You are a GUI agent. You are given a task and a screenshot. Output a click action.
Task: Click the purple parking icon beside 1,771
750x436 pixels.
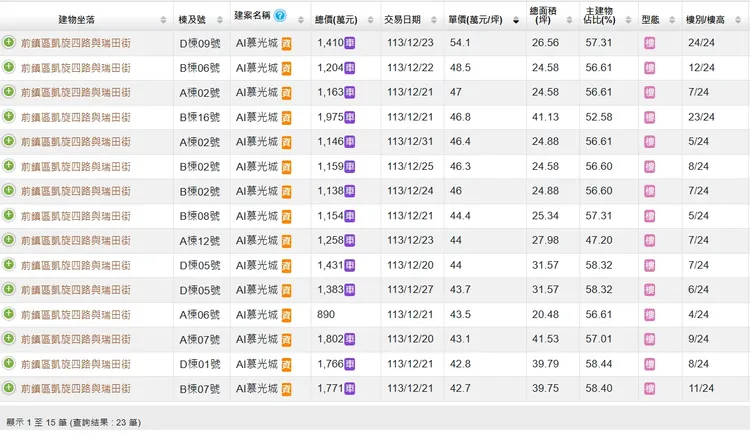350,389
